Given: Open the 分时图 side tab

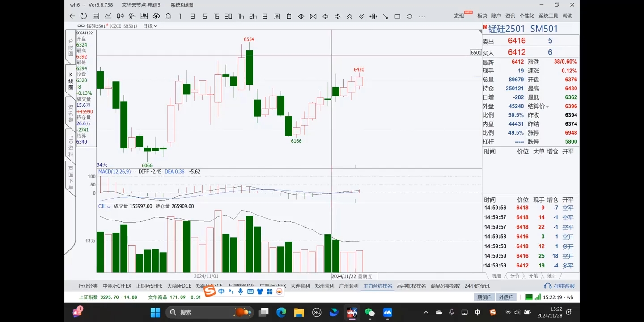Looking at the screenshot, I should [71, 47].
